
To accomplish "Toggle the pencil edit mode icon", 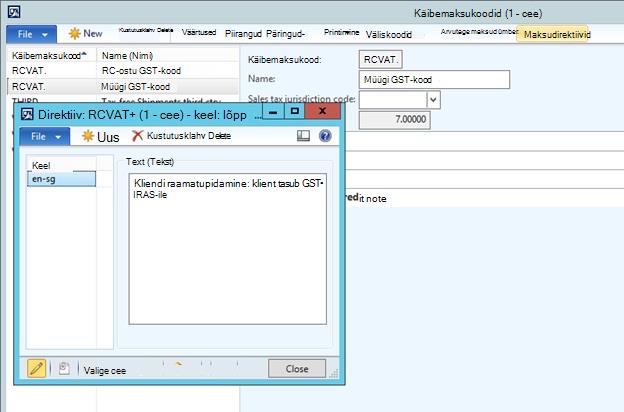I will click(37, 368).
